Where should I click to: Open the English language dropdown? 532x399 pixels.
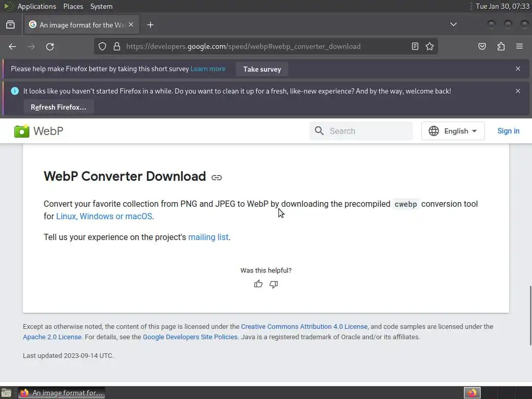[453, 131]
